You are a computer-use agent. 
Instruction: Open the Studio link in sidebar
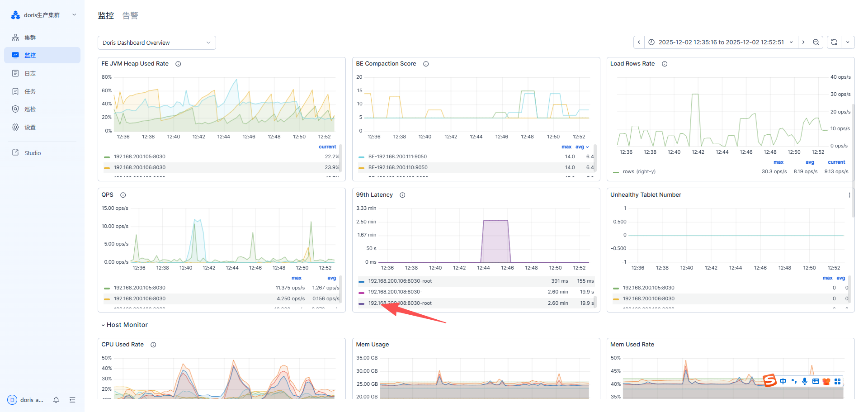tap(33, 153)
